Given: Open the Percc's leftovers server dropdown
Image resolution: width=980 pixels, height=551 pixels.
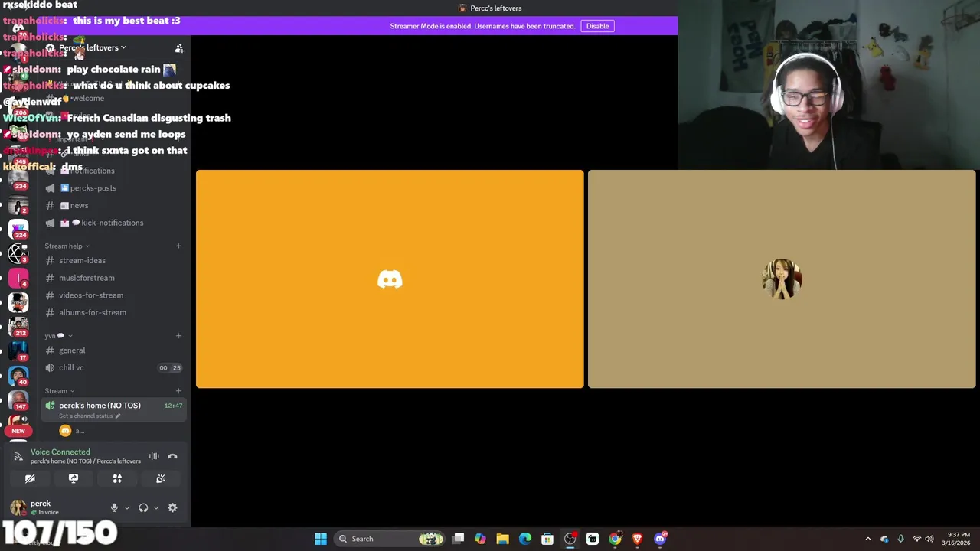Looking at the screenshot, I should pyautogui.click(x=93, y=47).
